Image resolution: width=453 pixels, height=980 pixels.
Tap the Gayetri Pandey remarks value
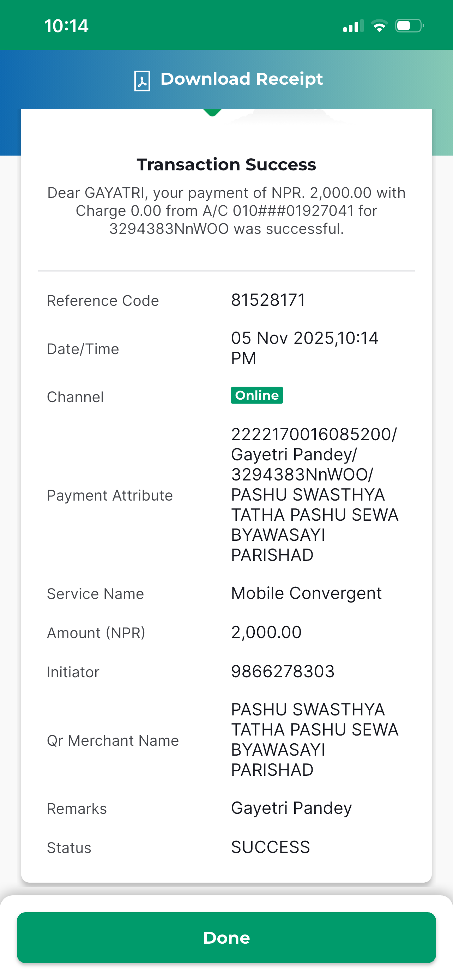(291, 807)
